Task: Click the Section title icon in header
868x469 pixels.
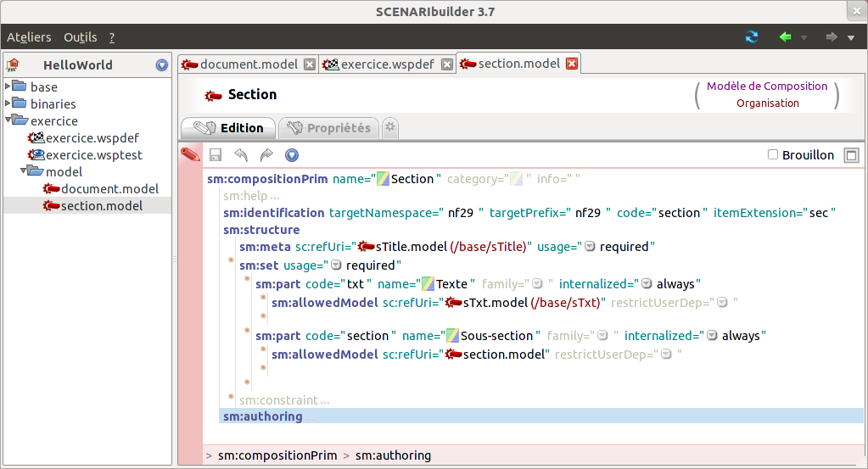Action: click(x=213, y=96)
